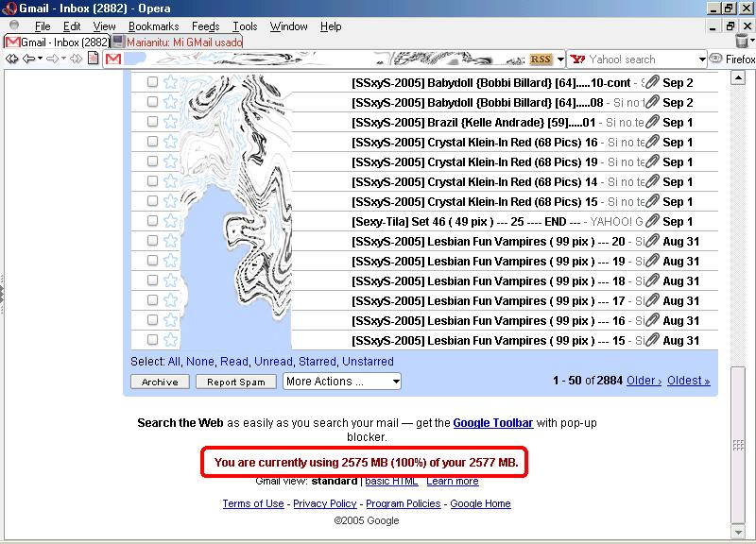This screenshot has width=756, height=544.
Task: Switch to the Marianitu: Mi GMail usado tab
Action: click(178, 42)
